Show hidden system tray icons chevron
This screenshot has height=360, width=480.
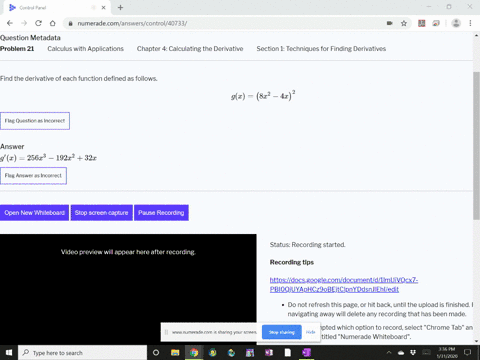click(x=389, y=352)
